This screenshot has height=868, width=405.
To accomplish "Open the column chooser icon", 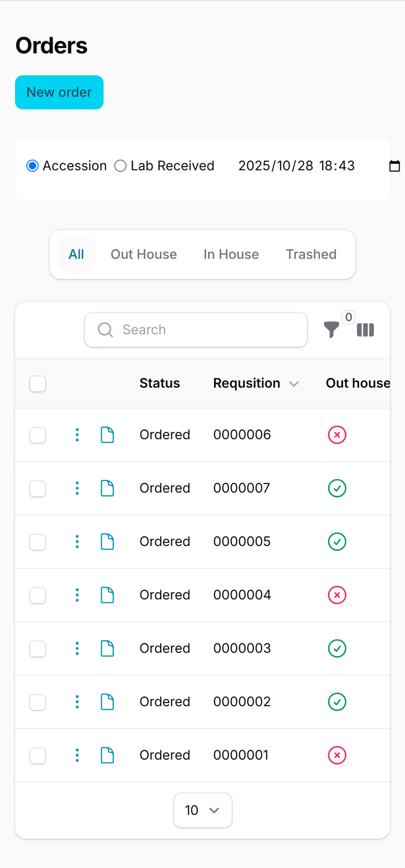I will (365, 330).
